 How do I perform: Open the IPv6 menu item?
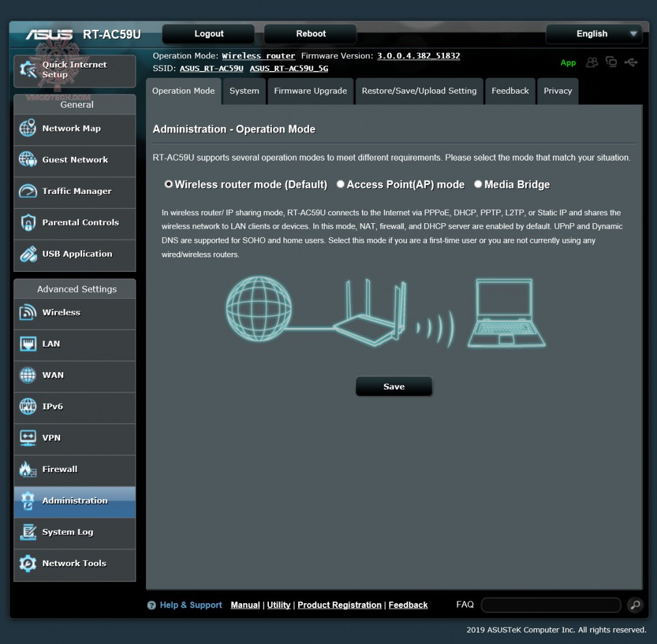(75, 407)
